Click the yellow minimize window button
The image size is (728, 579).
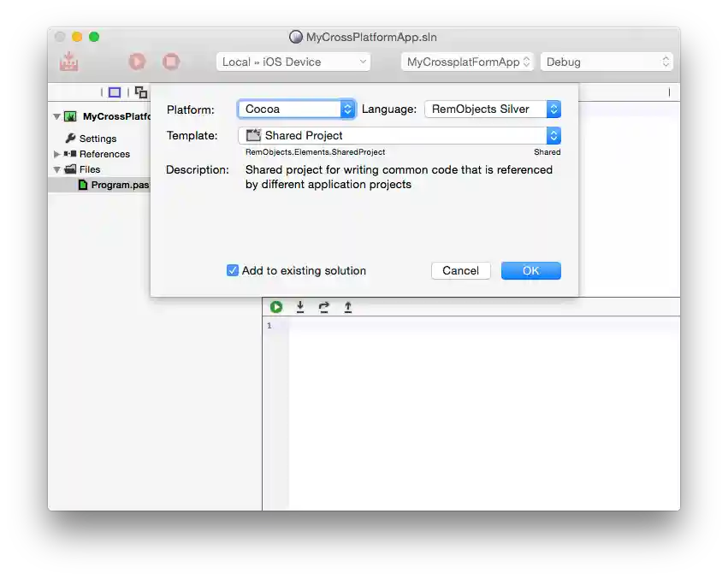pos(77,37)
